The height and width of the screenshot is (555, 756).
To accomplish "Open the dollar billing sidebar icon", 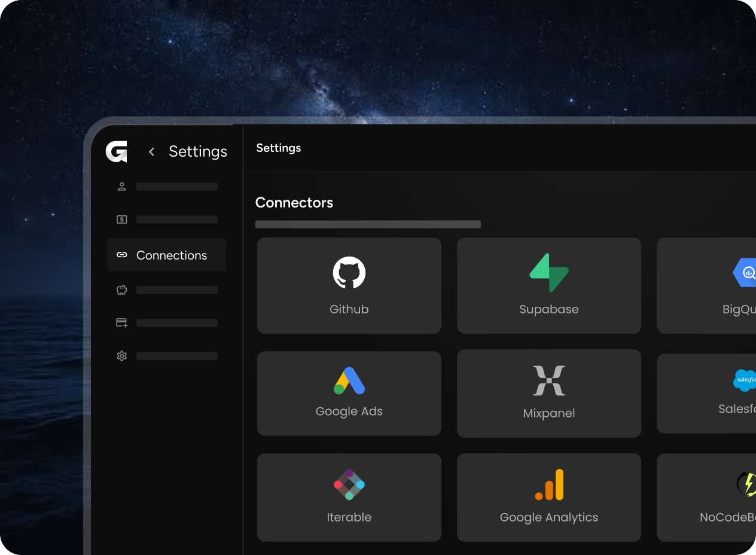I will (122, 219).
